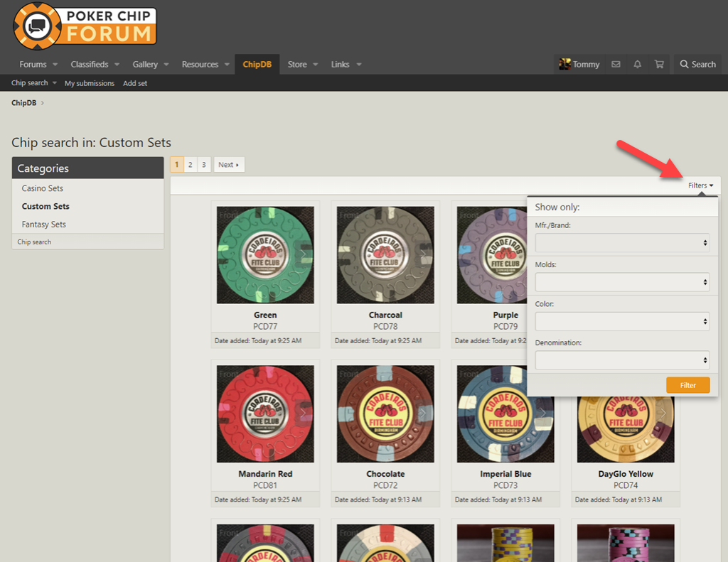Click the Search magnifier button
This screenshot has height=562, width=728.
click(698, 64)
